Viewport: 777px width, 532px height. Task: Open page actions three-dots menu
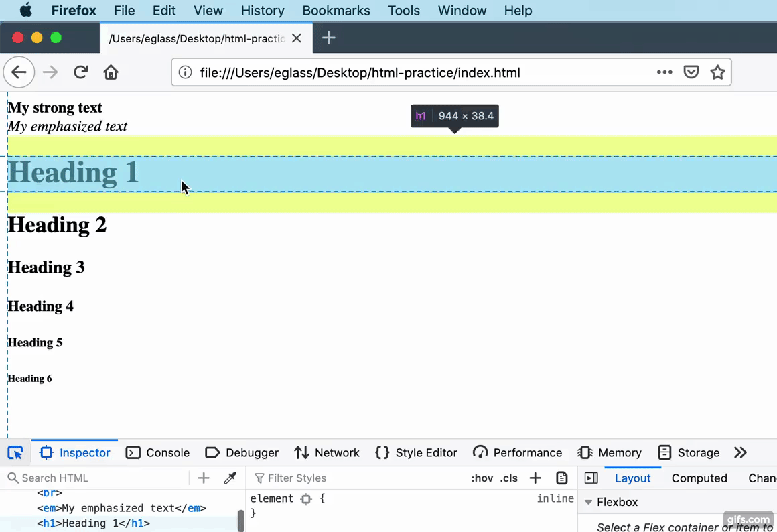tap(664, 72)
